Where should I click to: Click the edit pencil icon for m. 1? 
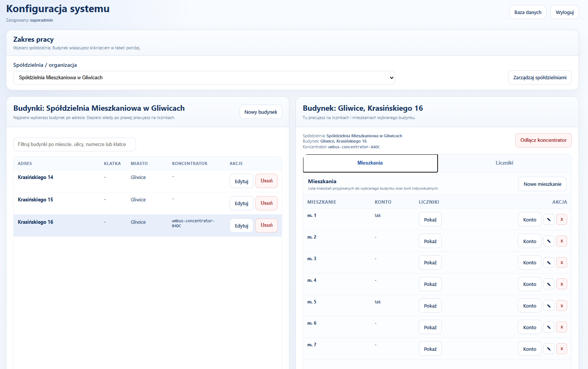[x=549, y=220]
